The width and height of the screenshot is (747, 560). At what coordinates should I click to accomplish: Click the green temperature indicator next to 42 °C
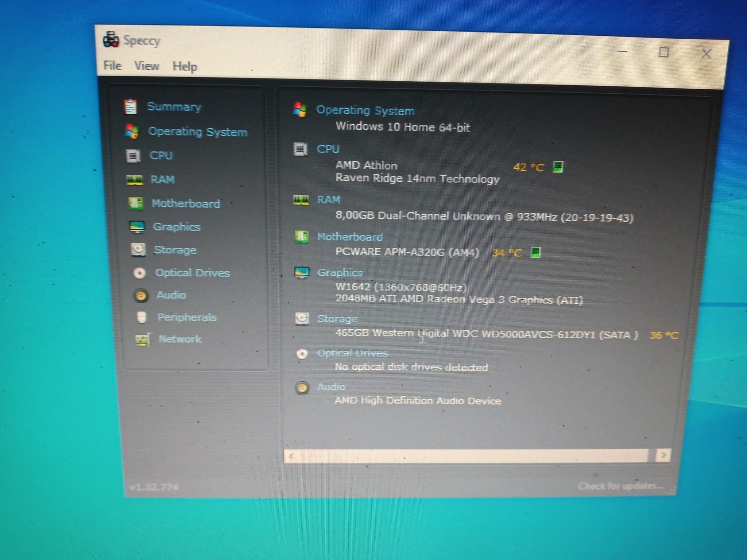(x=558, y=167)
